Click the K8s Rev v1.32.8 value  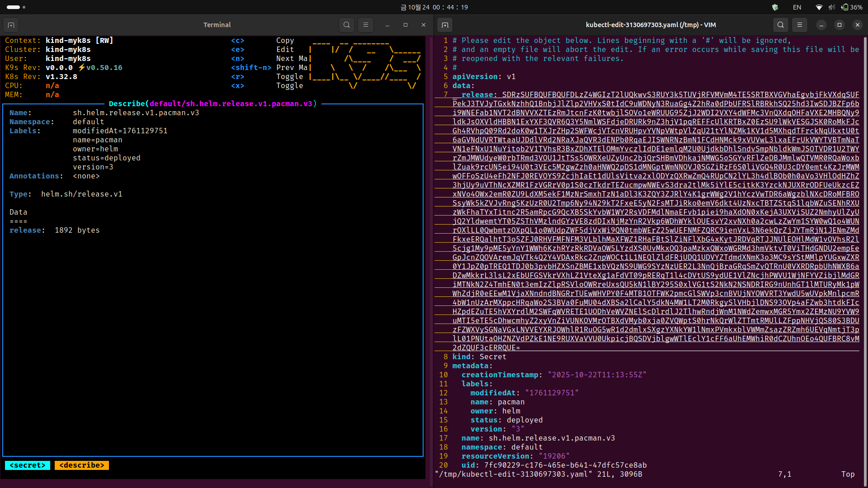[61, 77]
